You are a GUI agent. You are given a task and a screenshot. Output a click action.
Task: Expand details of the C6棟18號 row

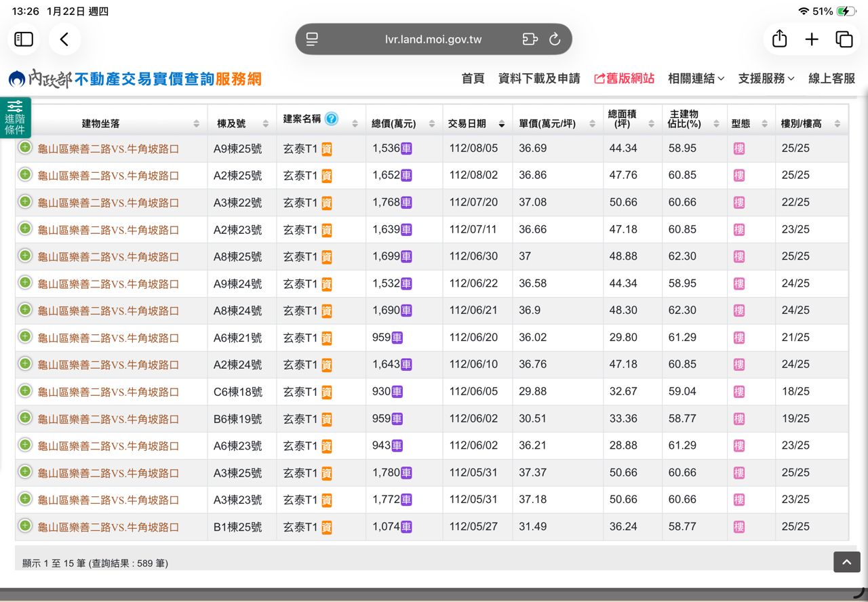click(25, 391)
